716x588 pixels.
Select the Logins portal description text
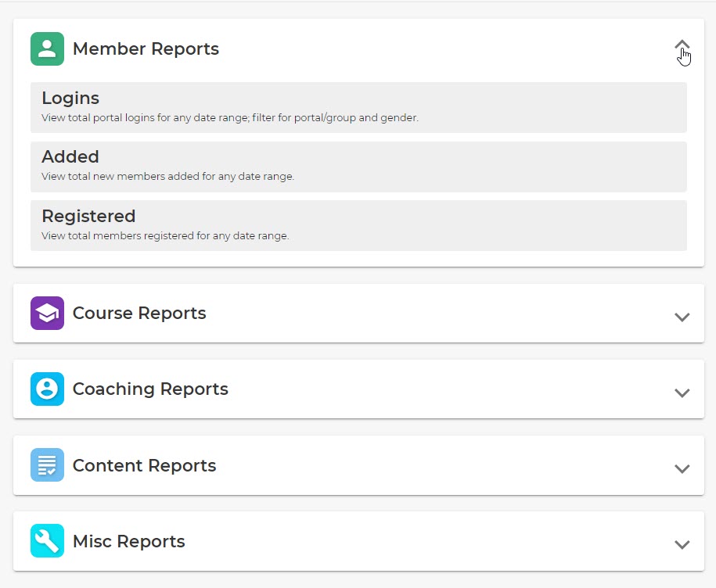230,118
